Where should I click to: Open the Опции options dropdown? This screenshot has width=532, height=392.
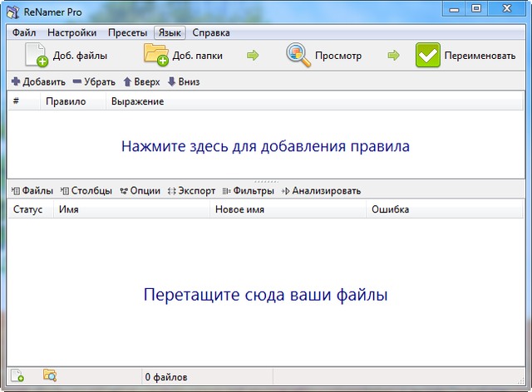[x=140, y=191]
